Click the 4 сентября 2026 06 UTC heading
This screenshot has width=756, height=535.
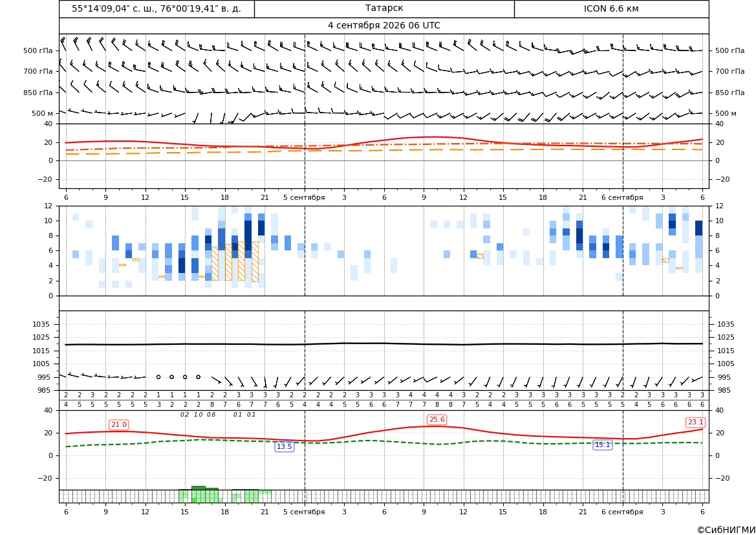[x=383, y=26]
